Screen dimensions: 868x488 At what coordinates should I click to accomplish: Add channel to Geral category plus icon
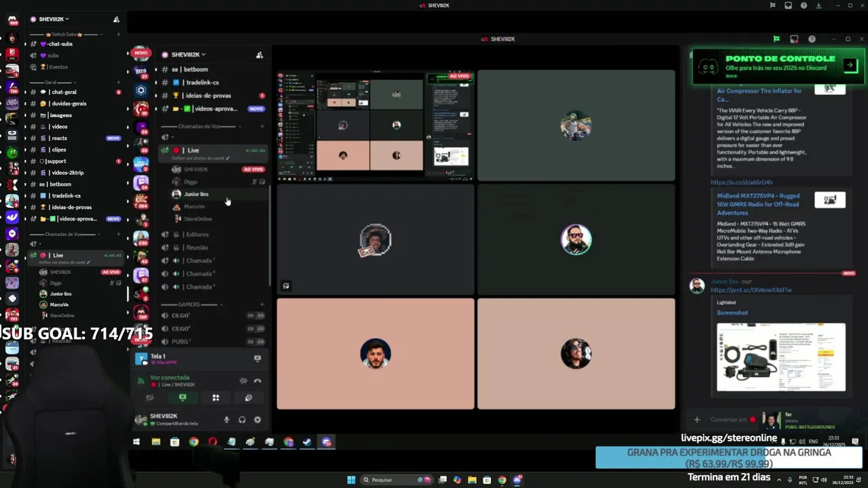[x=118, y=82]
